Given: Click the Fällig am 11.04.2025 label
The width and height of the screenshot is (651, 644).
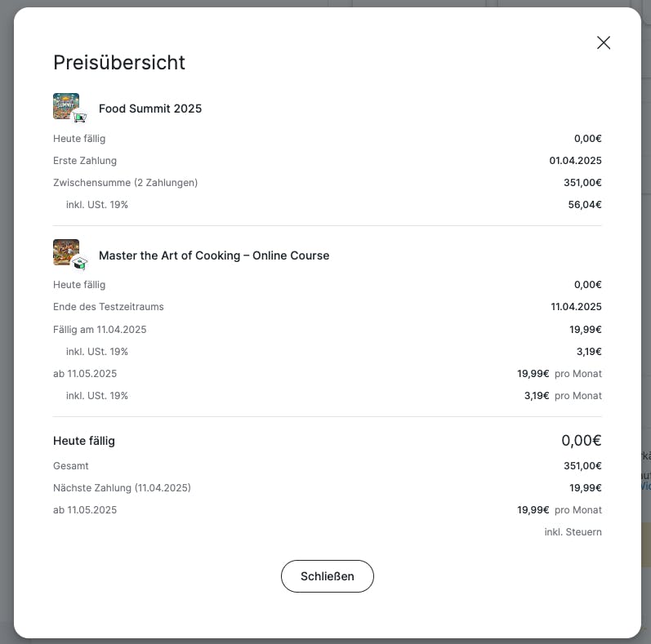Looking at the screenshot, I should click(100, 330).
